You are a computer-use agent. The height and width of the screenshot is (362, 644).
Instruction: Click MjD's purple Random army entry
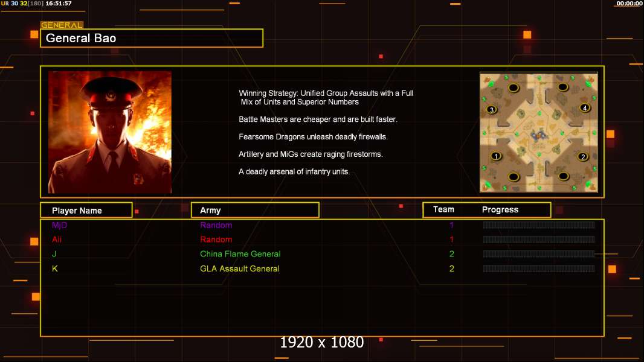click(x=216, y=225)
